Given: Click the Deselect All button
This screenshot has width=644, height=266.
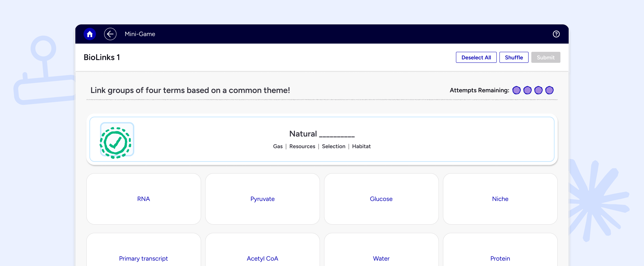Looking at the screenshot, I should (476, 58).
